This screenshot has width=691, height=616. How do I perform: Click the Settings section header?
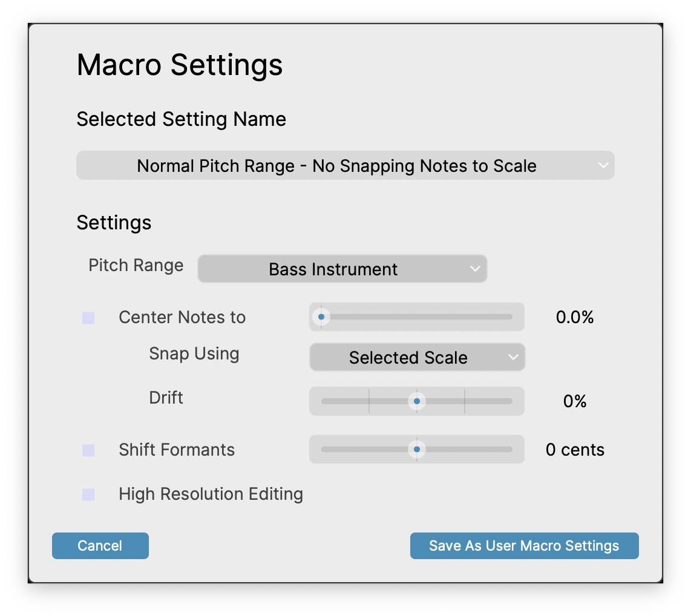pos(114,223)
